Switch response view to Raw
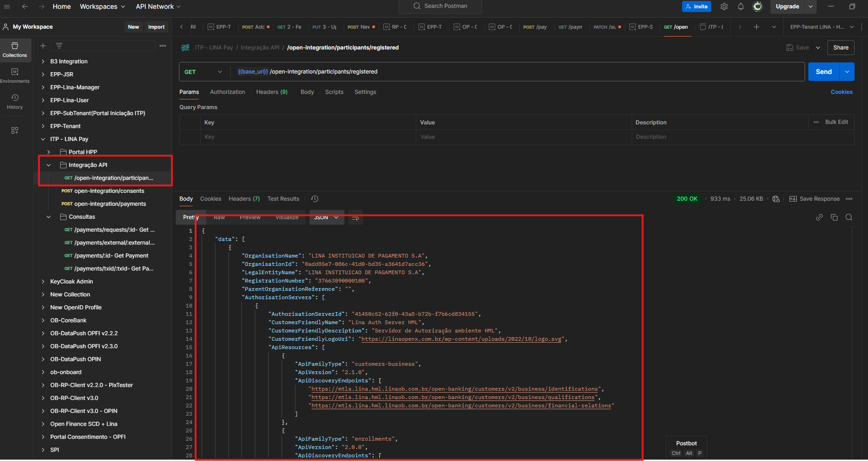Viewport: 868px width, 461px height. click(x=219, y=217)
